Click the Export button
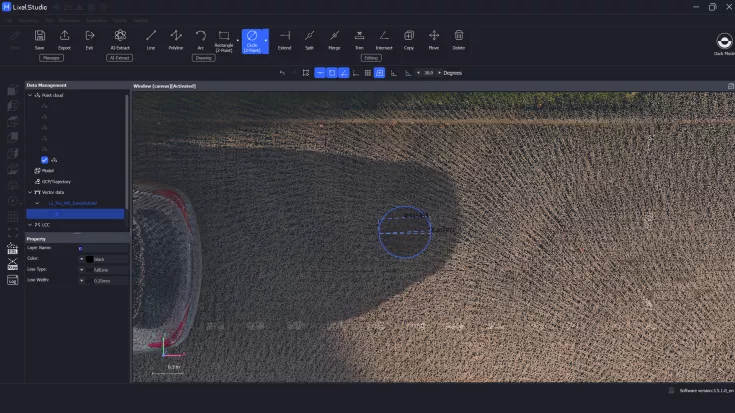This screenshot has height=413, width=735. point(65,39)
